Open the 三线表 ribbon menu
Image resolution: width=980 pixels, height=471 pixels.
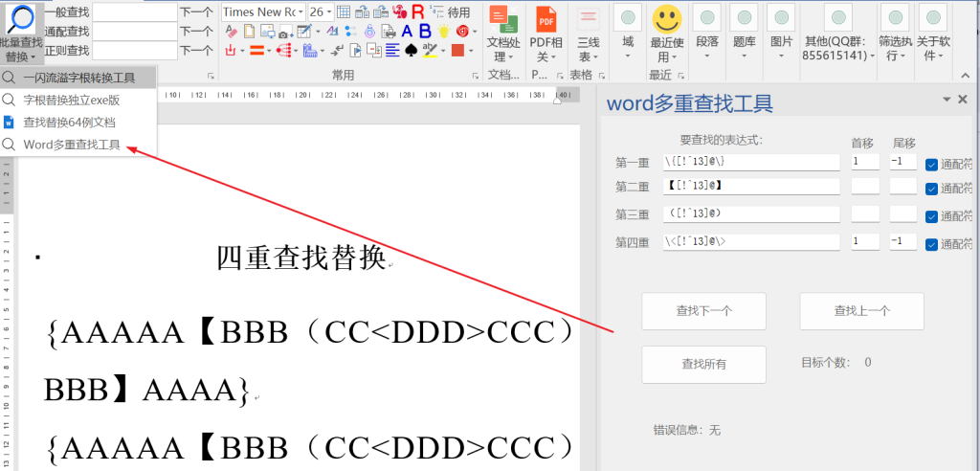(x=588, y=34)
